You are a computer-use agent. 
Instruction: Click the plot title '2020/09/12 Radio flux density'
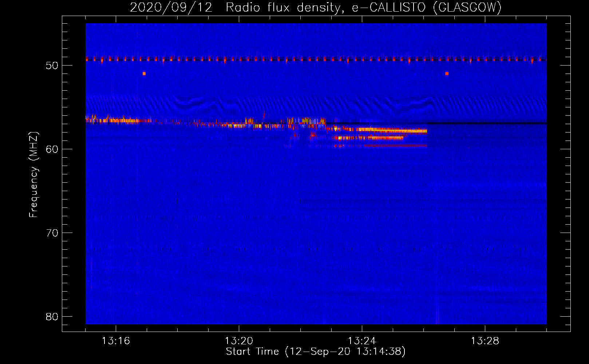click(x=238, y=8)
